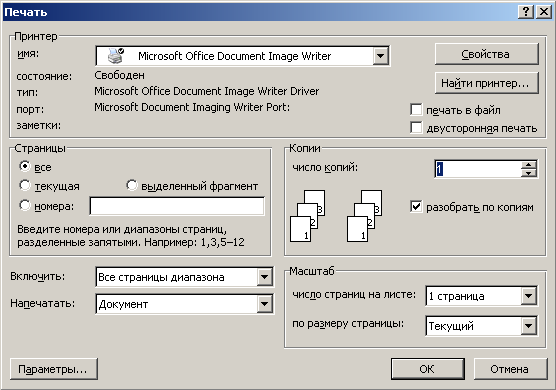556x390 pixels.
Task: Click the Microsoft Document Imaging Writer Port text
Action: (192, 107)
